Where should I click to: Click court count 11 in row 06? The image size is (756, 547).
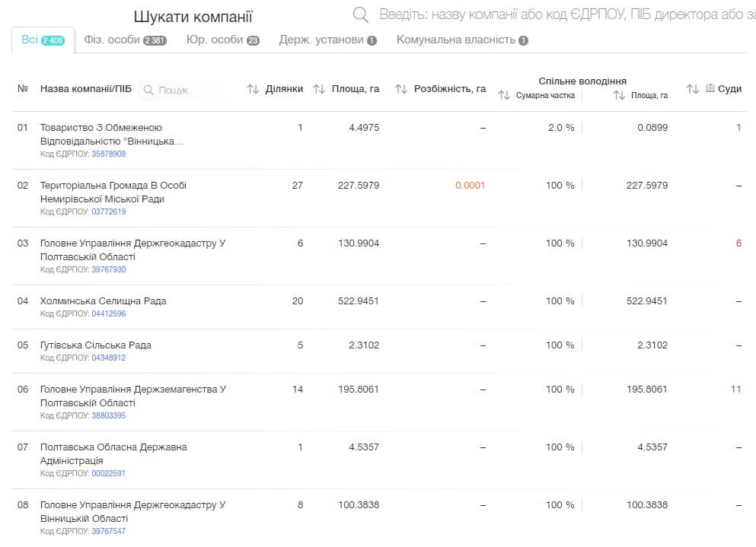tap(735, 390)
